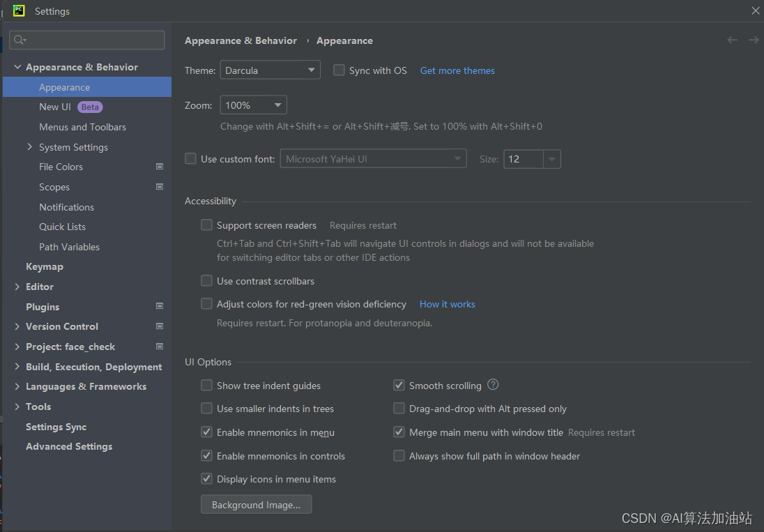Click the How it works link
The height and width of the screenshot is (532, 764).
coord(448,304)
